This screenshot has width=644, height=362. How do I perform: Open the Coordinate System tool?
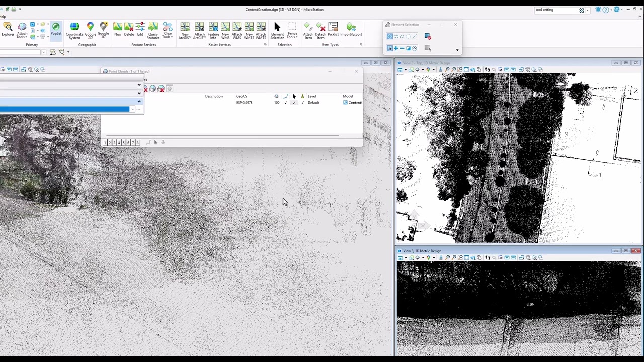(x=74, y=31)
